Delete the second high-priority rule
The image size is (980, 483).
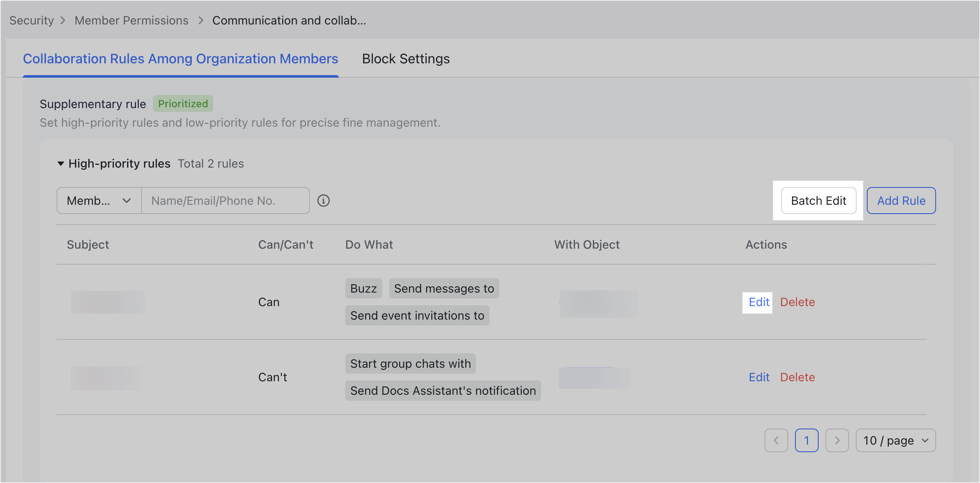798,377
